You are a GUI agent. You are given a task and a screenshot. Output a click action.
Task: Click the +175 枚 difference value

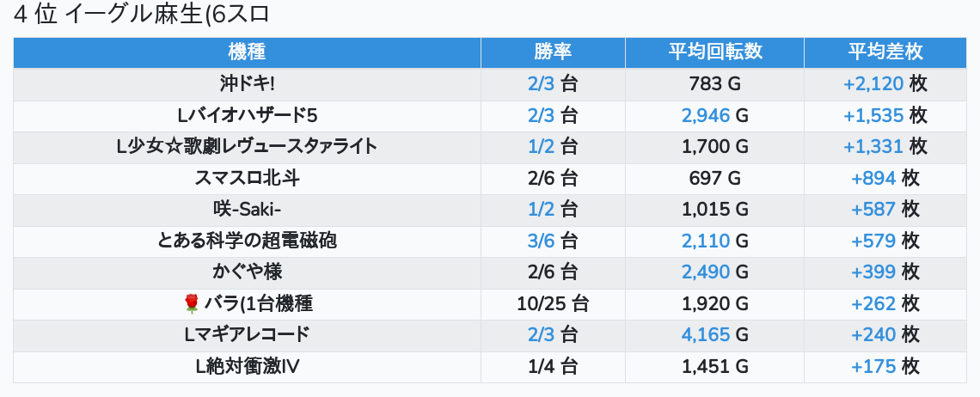(x=885, y=367)
